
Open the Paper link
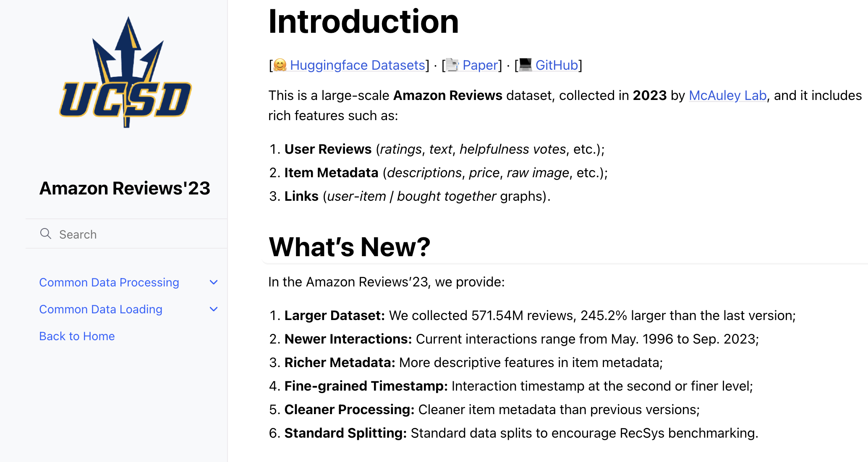coord(480,65)
